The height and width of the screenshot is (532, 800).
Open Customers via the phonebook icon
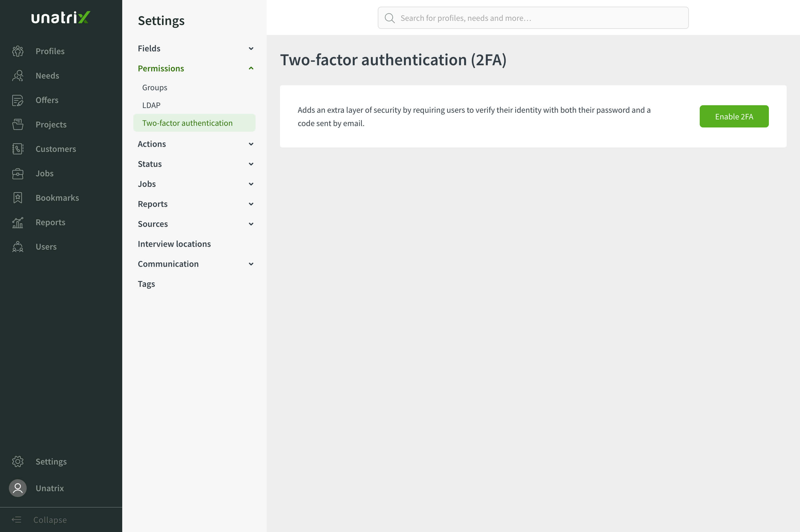click(18, 149)
